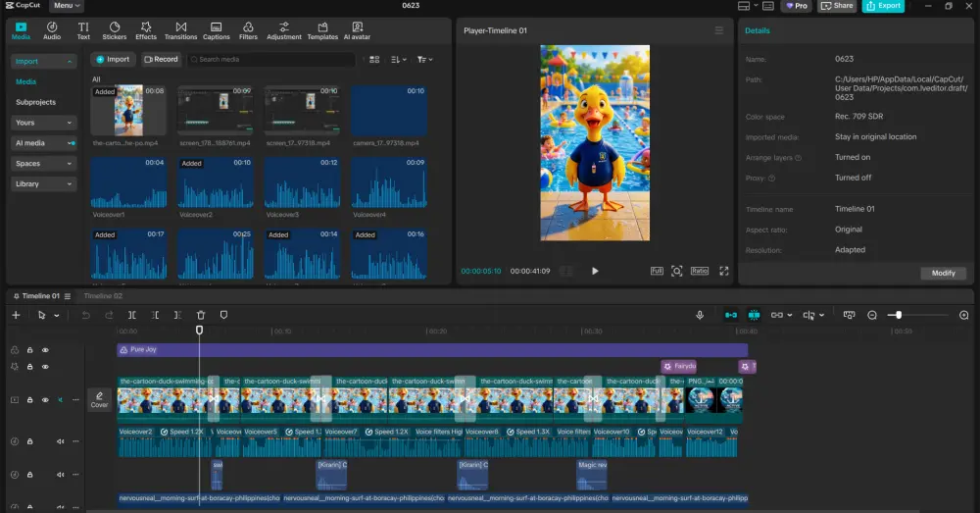Click the Delete left trim tool
The height and width of the screenshot is (513, 980).
pyautogui.click(x=155, y=315)
